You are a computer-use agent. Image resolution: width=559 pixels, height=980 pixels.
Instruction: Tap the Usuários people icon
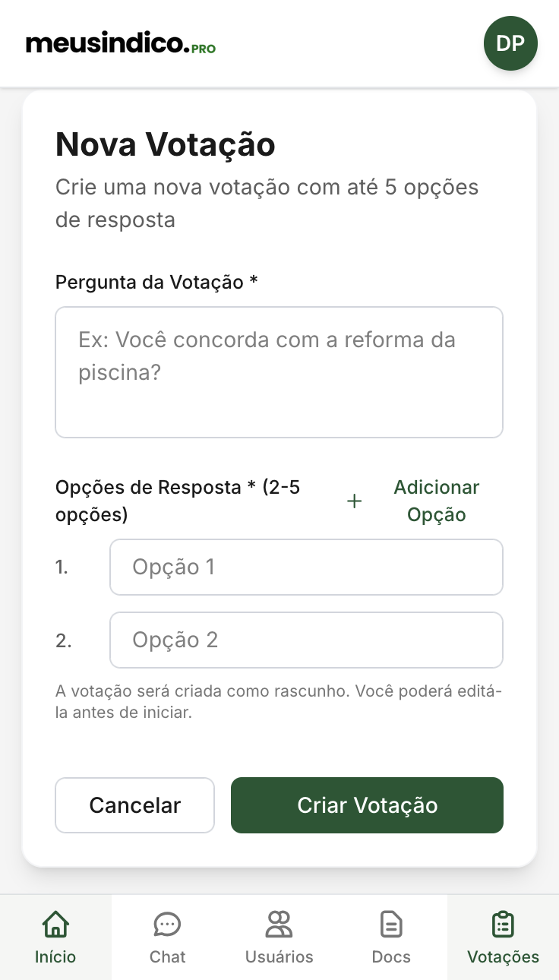[x=279, y=925]
